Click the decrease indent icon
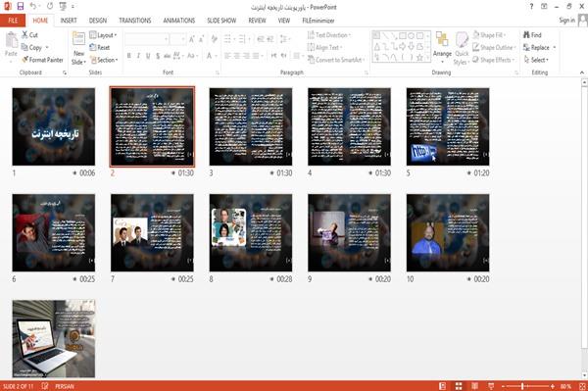 click(261, 39)
